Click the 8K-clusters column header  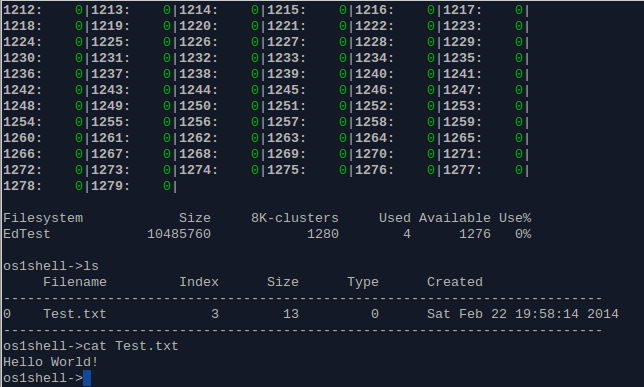pos(295,218)
